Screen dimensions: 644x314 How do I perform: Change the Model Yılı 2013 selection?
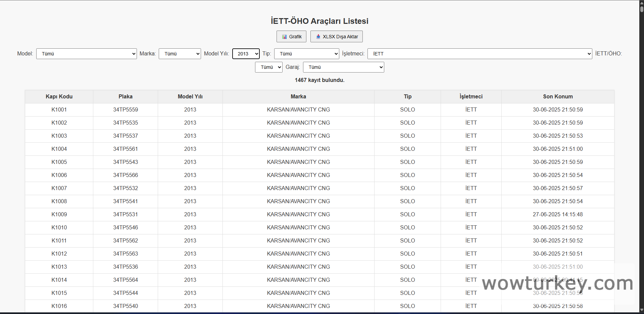pyautogui.click(x=246, y=54)
